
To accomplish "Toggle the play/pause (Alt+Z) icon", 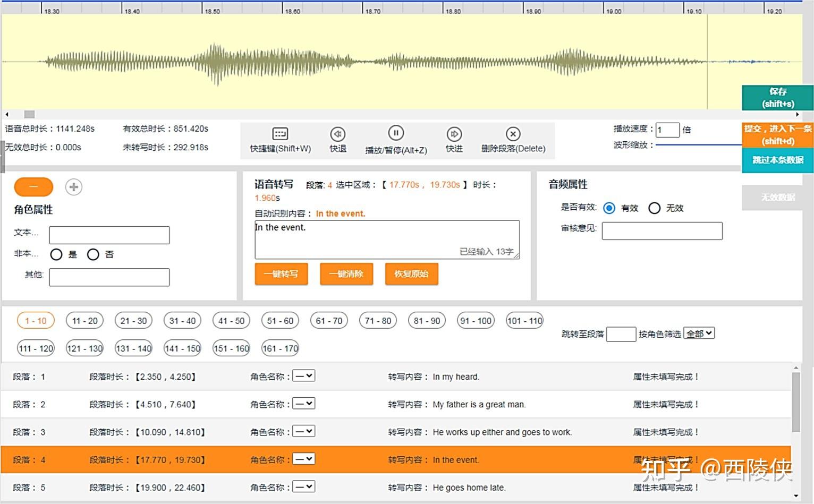I will point(396,133).
